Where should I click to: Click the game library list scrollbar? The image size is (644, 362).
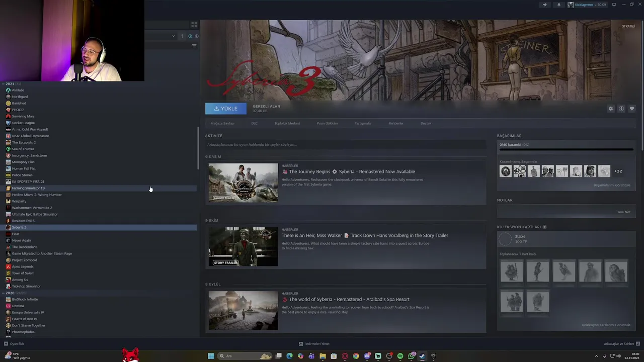(x=198, y=148)
